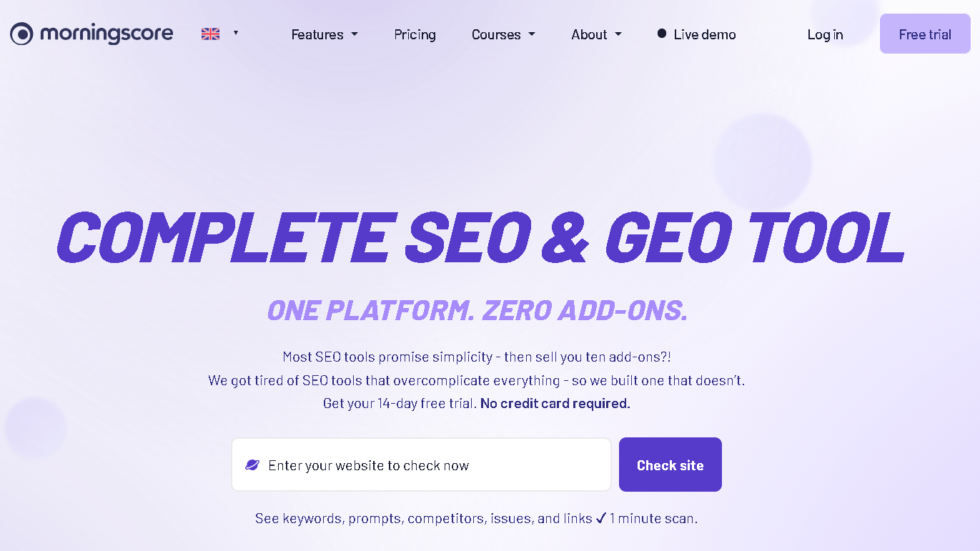The height and width of the screenshot is (551, 980).
Task: Click the checkmark before 1 minute scan text
Action: (601, 518)
